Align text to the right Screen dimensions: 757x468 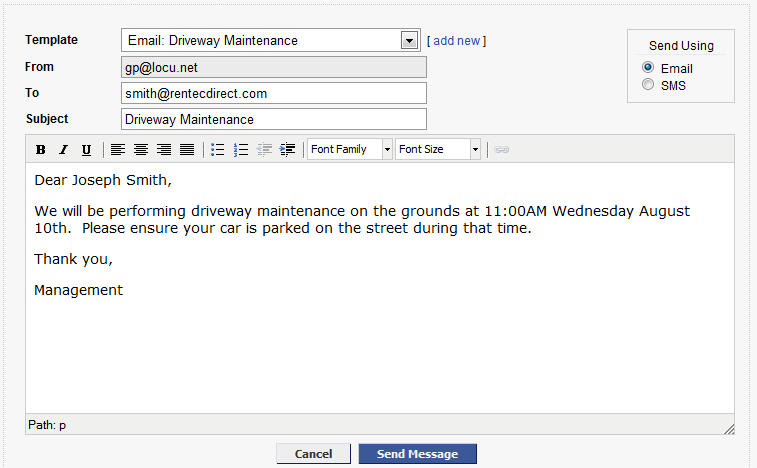coord(163,150)
